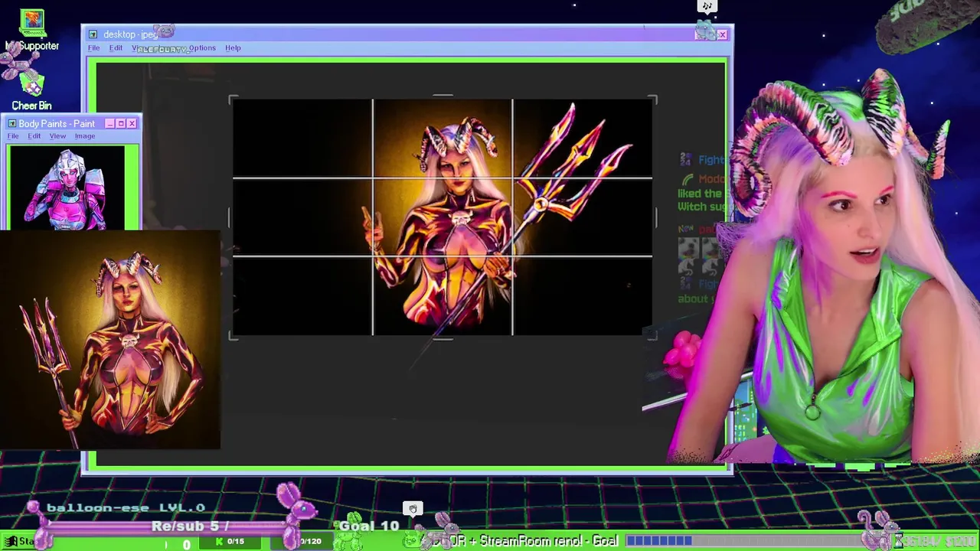Click the crop box right-edge handle
Image resolution: width=980 pixels, height=551 pixels.
click(655, 217)
